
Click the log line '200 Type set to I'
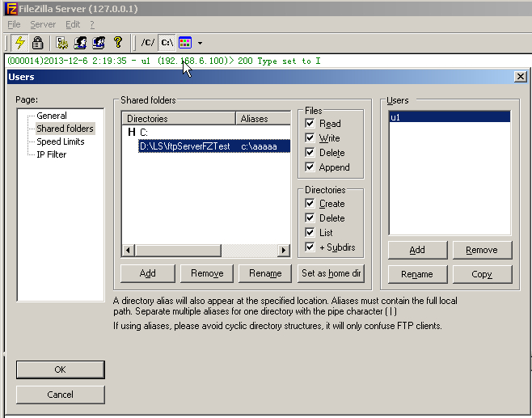click(x=279, y=61)
